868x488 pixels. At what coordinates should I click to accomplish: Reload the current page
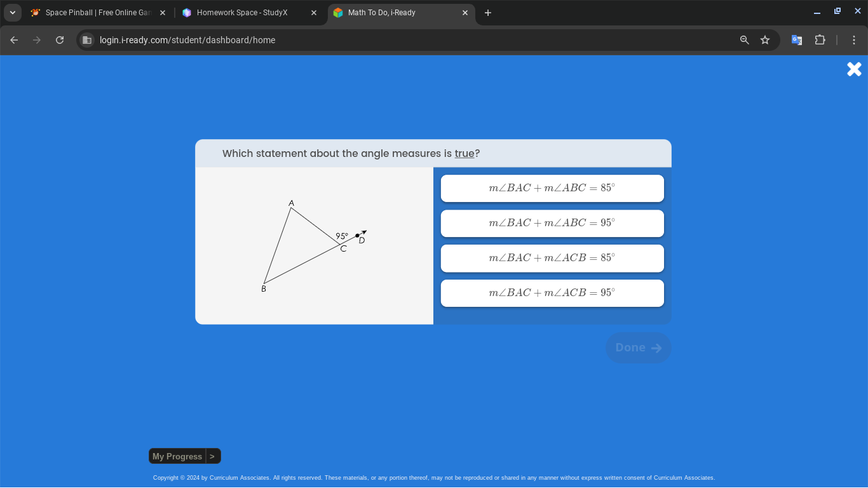click(60, 40)
